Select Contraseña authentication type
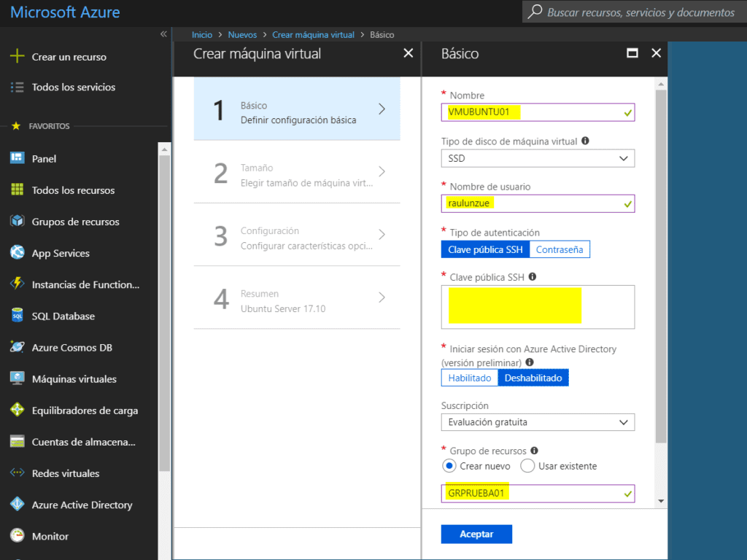747x560 pixels. 560,249
